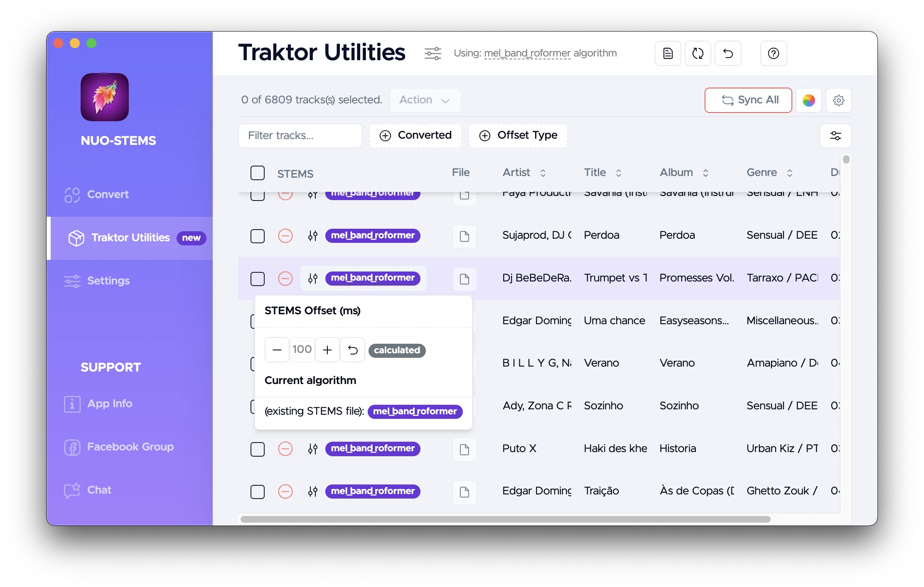This screenshot has height=587, width=924.
Task: Click the Sujaprod, DJ artist cell
Action: [x=537, y=235]
